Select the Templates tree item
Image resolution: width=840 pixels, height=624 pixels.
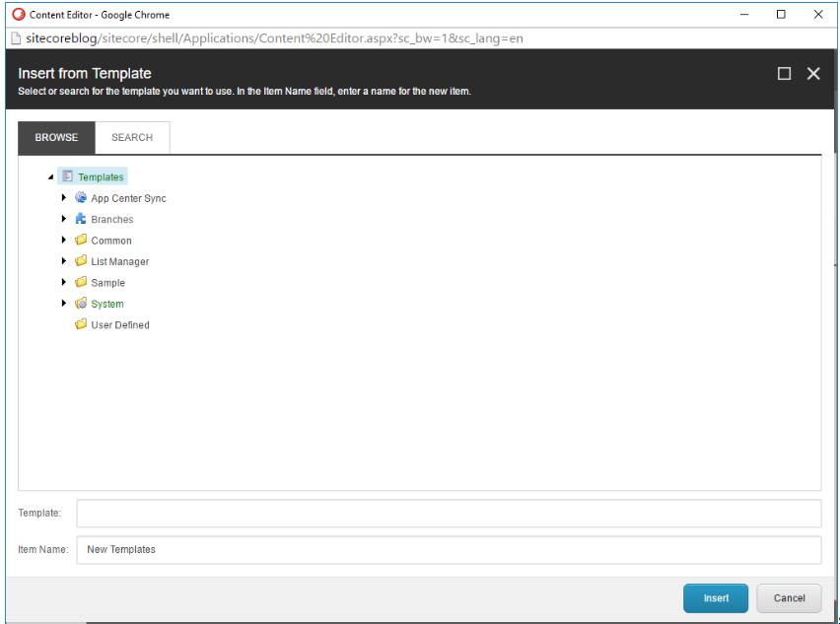[x=101, y=176]
